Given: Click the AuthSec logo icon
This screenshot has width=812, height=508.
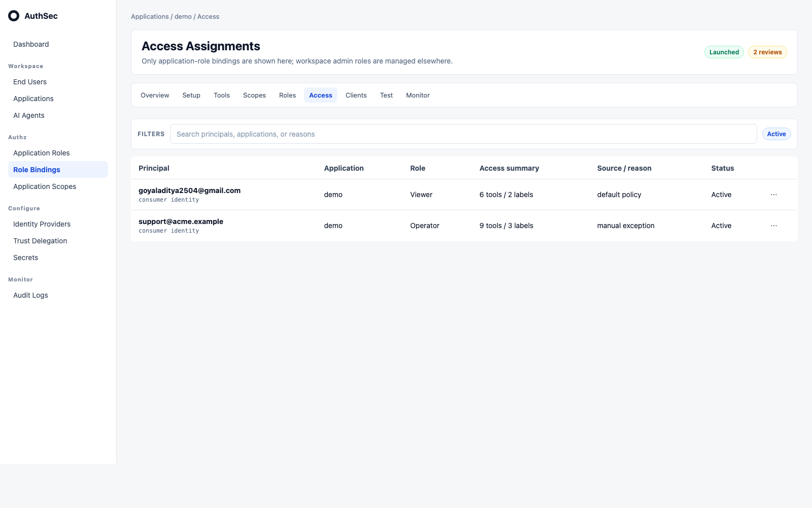Looking at the screenshot, I should [x=14, y=16].
